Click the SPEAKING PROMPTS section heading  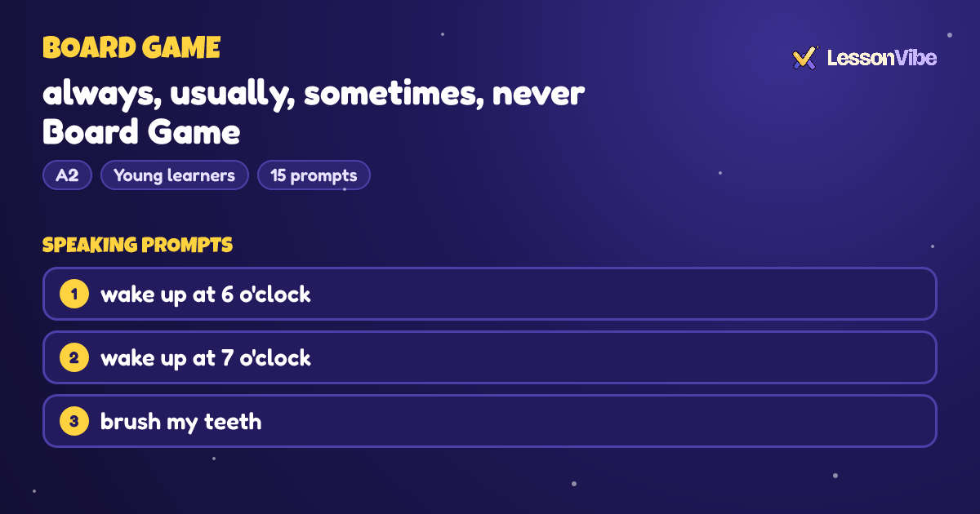(137, 245)
